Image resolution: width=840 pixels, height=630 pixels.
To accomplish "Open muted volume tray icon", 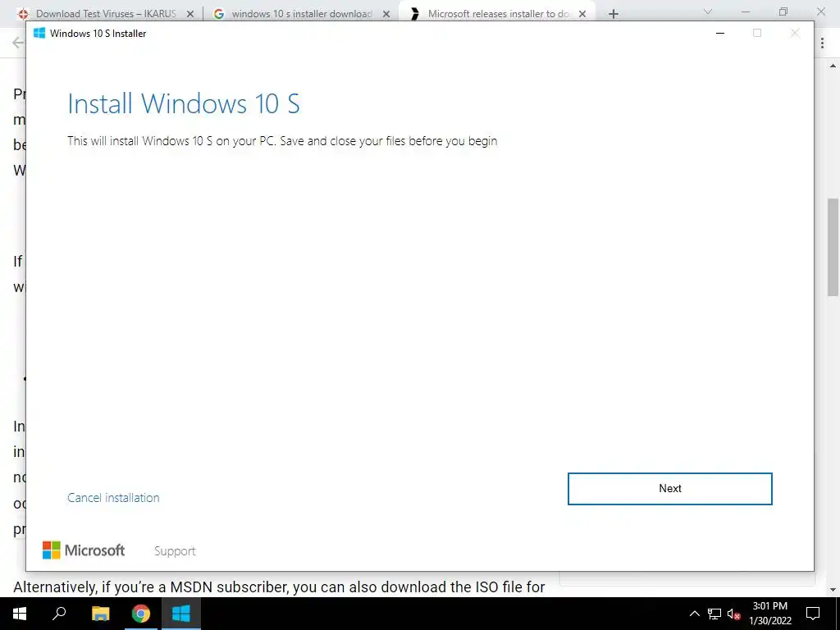I will click(733, 614).
